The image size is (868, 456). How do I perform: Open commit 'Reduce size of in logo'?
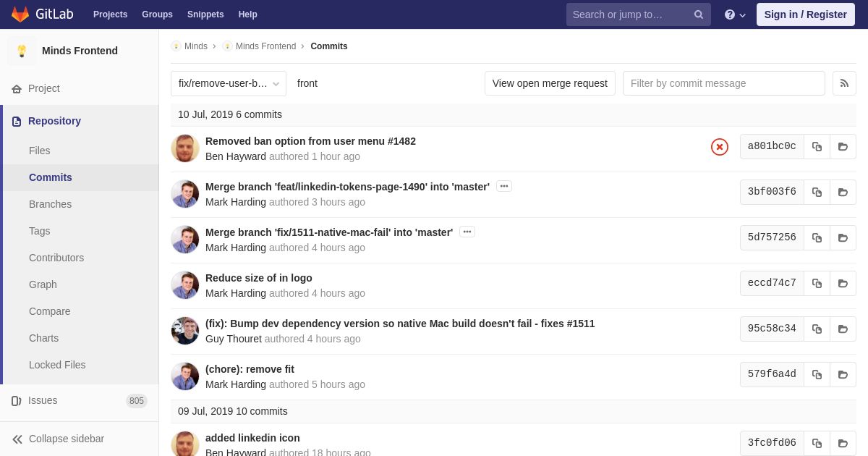point(259,278)
